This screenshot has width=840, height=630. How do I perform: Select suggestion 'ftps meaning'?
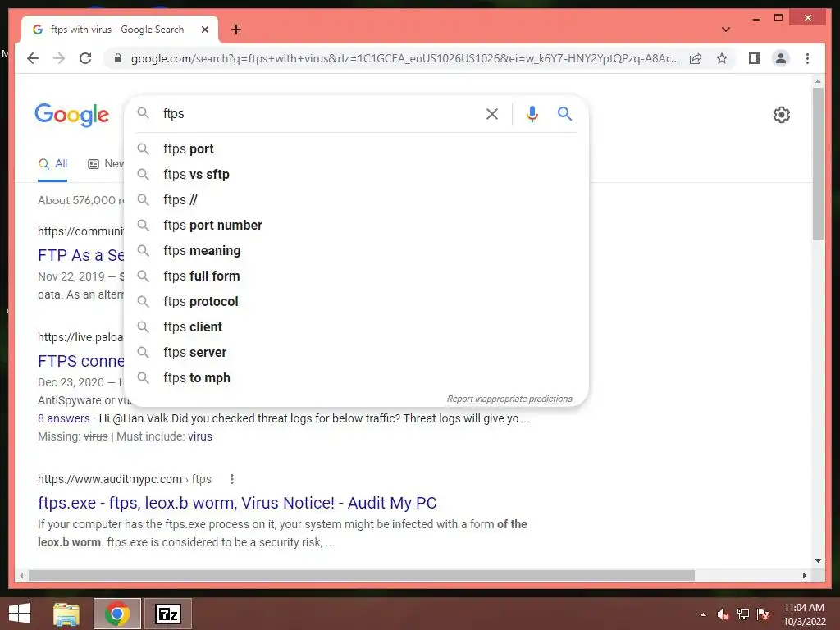tap(356, 251)
